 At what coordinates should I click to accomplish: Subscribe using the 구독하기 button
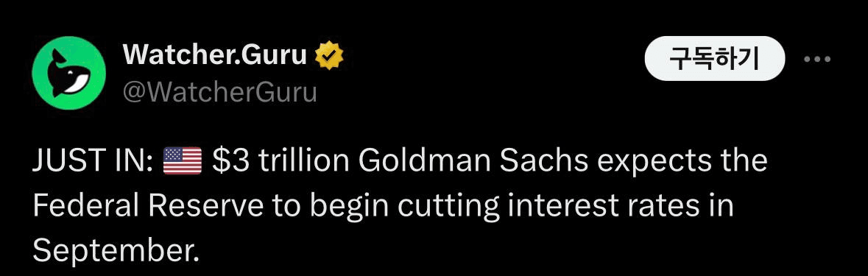tap(715, 58)
